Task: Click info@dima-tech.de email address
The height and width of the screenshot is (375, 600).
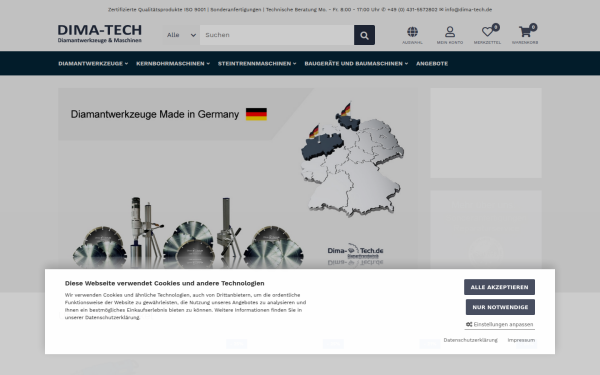Action: point(468,10)
